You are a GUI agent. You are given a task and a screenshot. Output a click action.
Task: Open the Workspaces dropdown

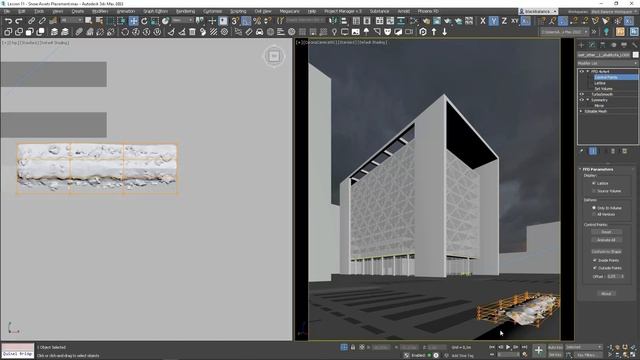tap(614, 12)
